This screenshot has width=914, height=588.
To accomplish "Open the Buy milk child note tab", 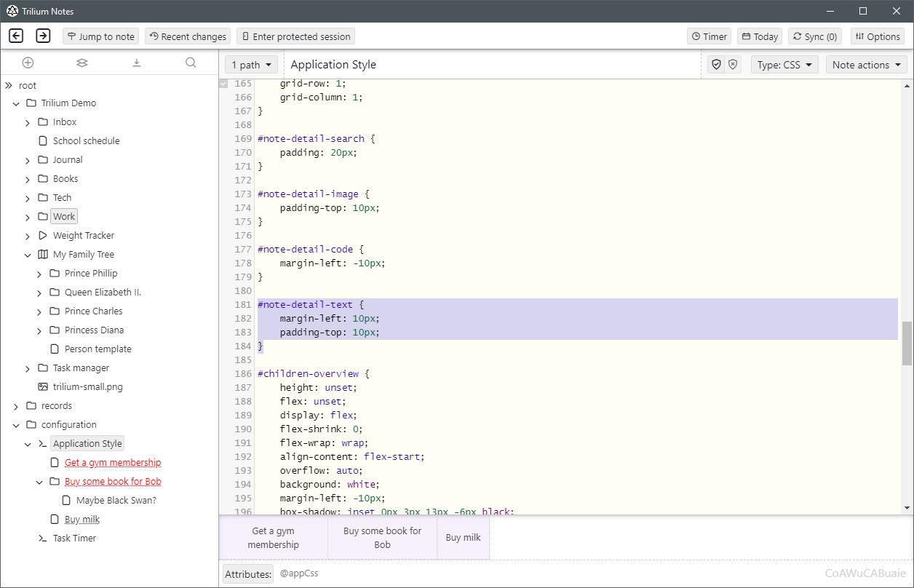I will tap(463, 538).
